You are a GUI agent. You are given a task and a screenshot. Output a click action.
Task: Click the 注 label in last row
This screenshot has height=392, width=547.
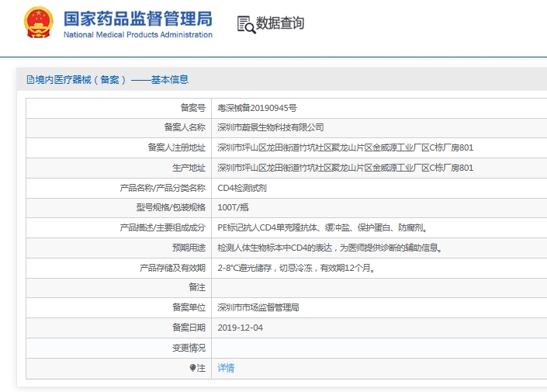tap(201, 368)
